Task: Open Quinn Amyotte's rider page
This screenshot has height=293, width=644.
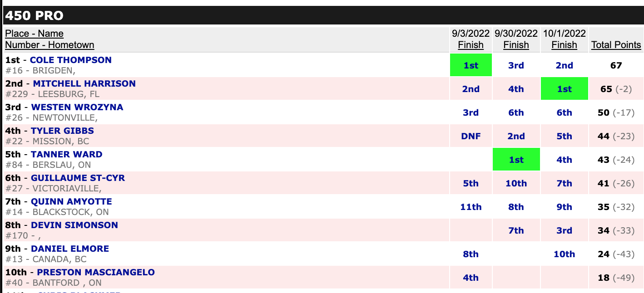Action: (x=71, y=201)
